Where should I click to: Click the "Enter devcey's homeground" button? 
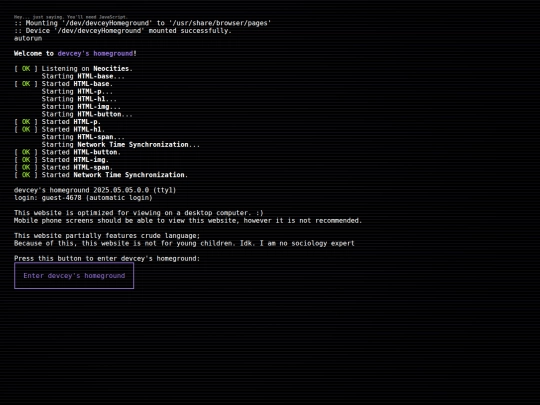point(74,276)
